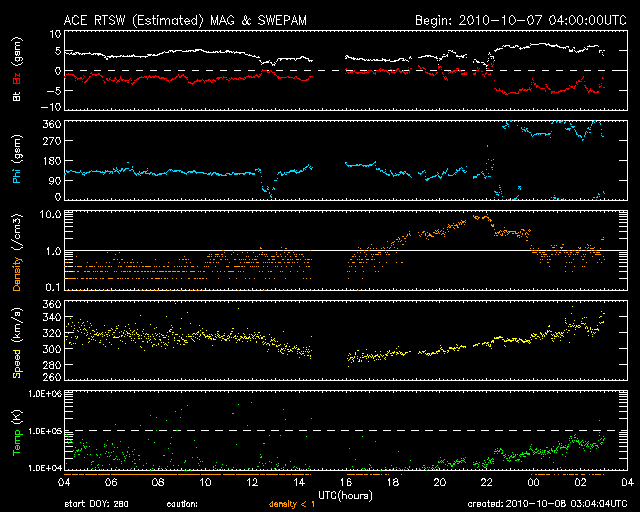The width and height of the screenshot is (640, 512).
Task: Click the '0.1' Density axis value
Action: pyautogui.click(x=53, y=287)
